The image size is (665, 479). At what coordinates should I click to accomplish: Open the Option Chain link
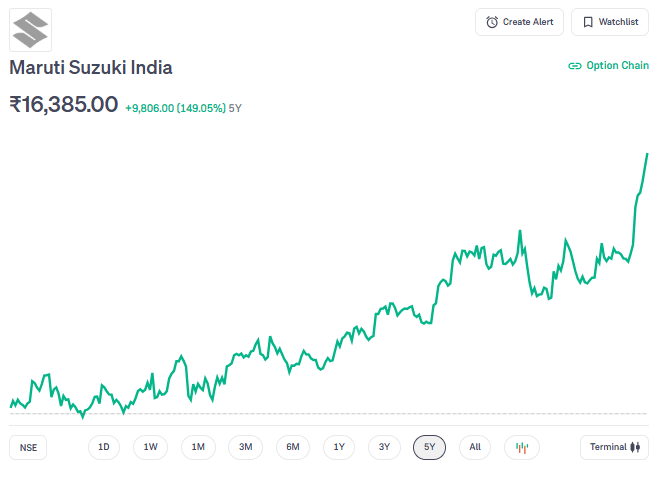coord(608,66)
